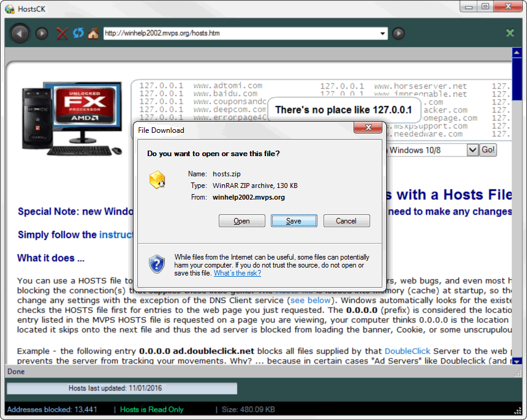This screenshot has width=527, height=420.
Task: Click the blue question shield icon
Action: tap(157, 264)
